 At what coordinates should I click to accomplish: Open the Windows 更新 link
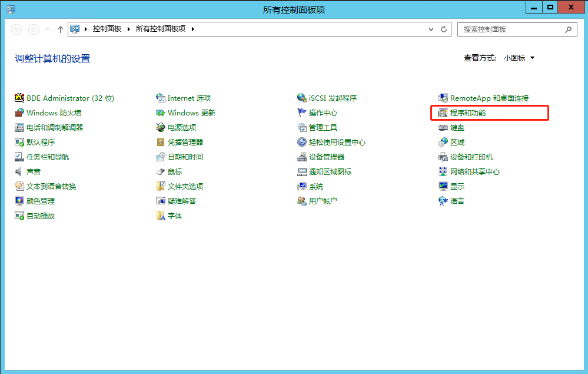191,113
